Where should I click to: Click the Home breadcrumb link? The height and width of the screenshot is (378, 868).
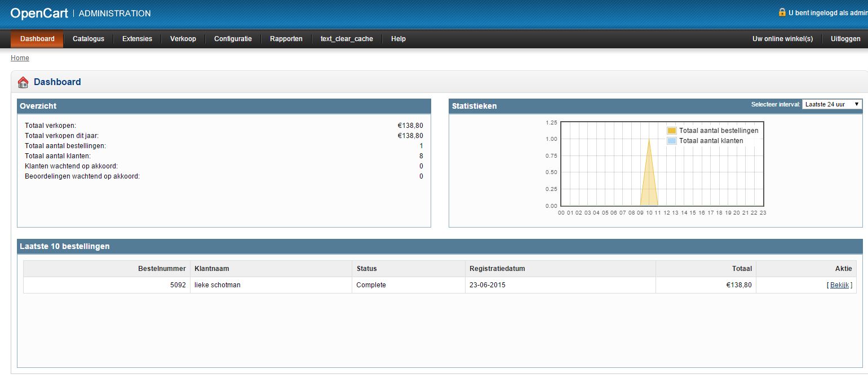[20, 58]
